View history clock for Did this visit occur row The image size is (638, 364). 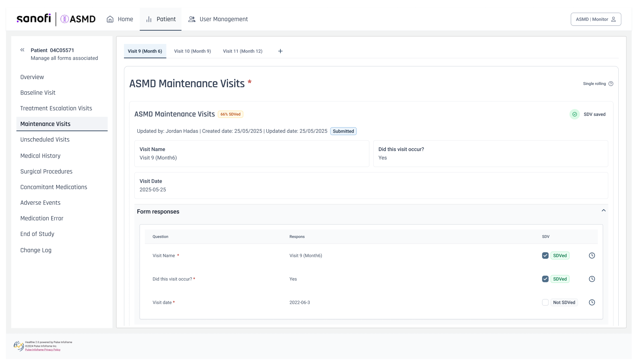coord(592,279)
